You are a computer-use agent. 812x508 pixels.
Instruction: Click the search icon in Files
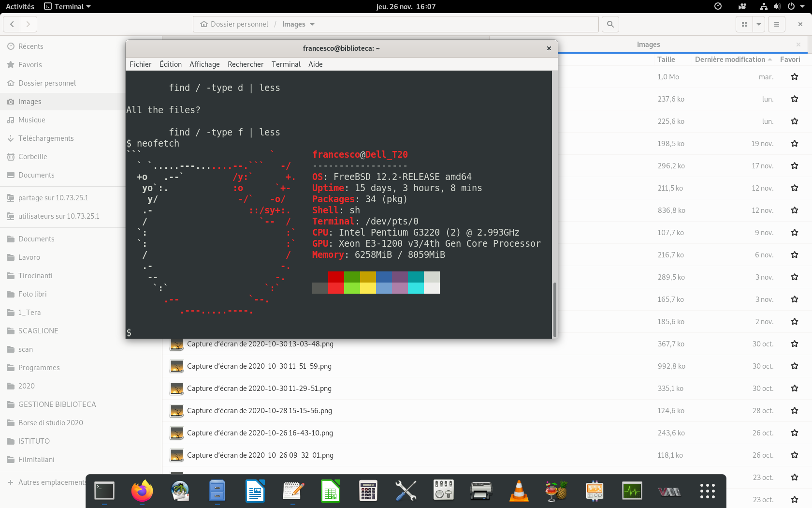pos(610,24)
